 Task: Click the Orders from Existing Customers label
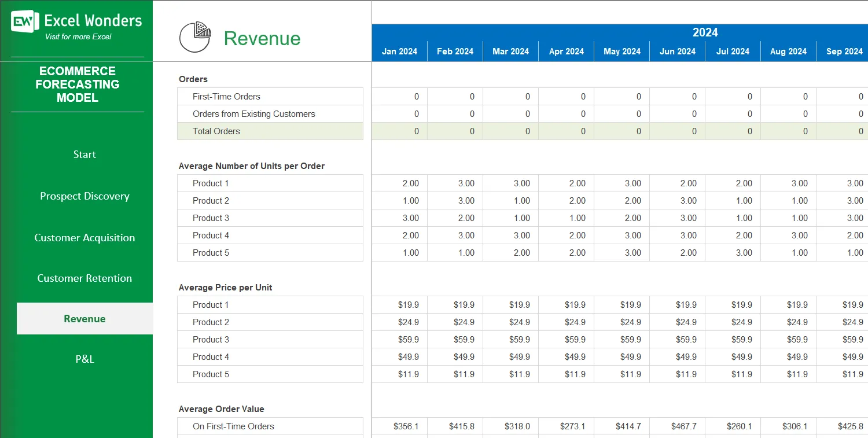[x=252, y=113]
